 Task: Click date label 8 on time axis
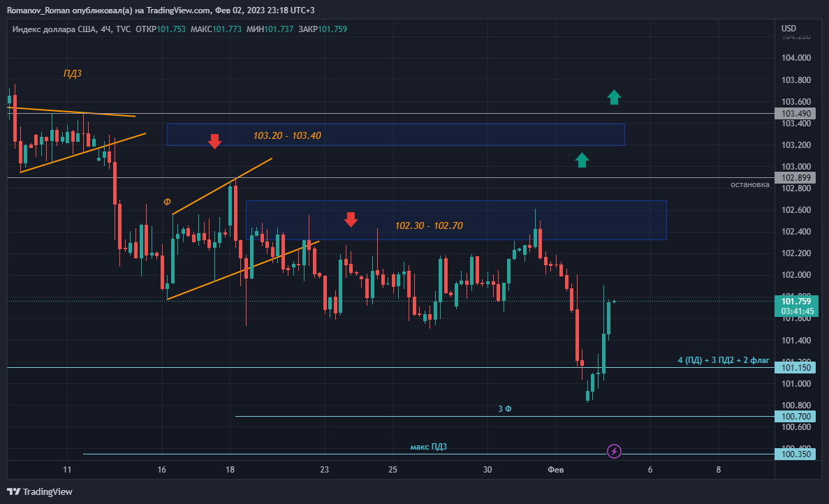719,470
